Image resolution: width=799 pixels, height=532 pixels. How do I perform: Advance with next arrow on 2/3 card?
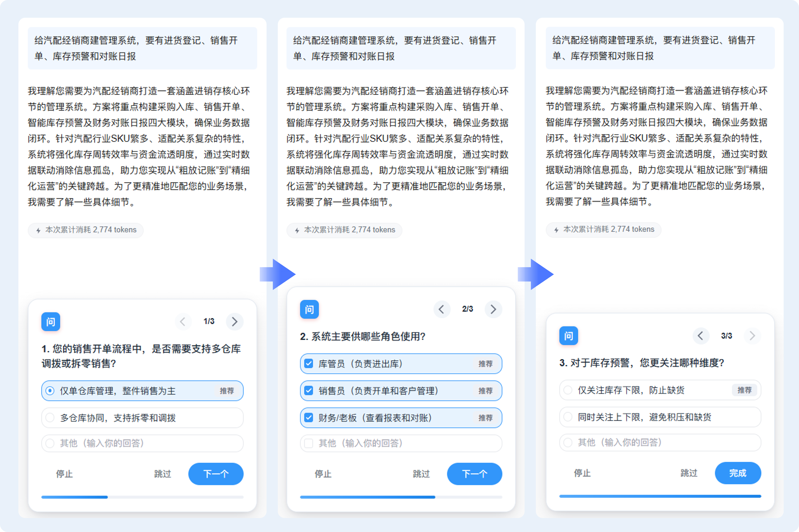(493, 309)
